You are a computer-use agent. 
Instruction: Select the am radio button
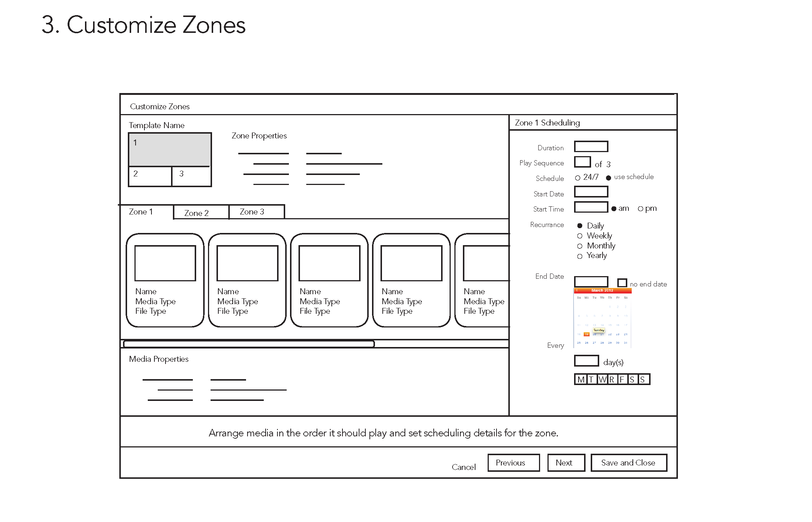click(x=614, y=209)
